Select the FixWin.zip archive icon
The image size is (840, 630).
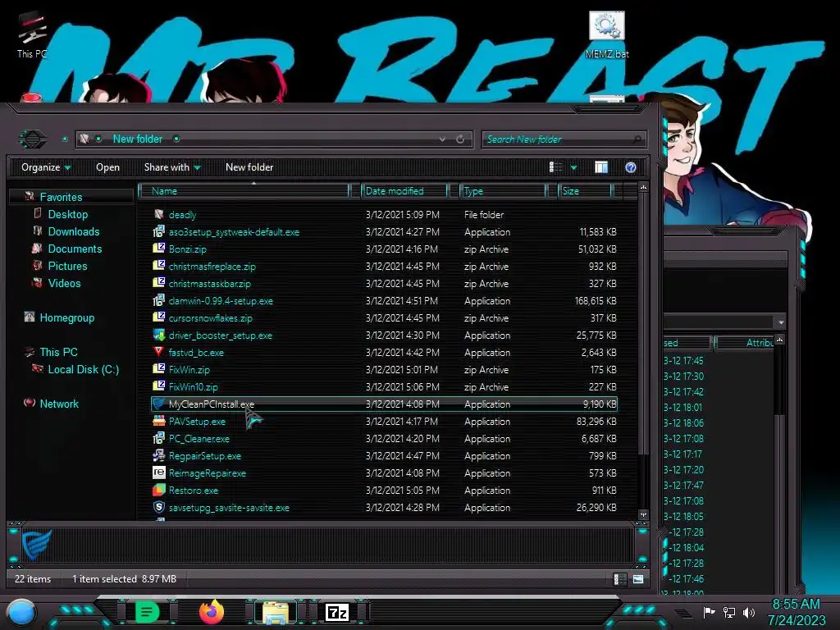158,369
